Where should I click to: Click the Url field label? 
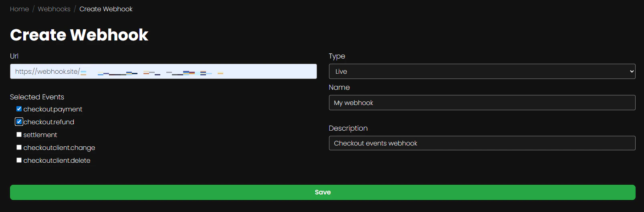(x=14, y=56)
